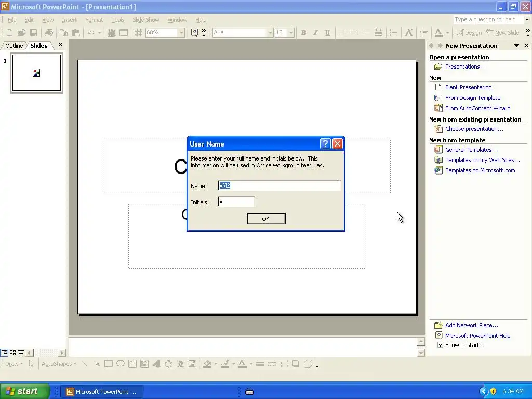Open the File menu
Image resolution: width=532 pixels, height=399 pixels.
tap(12, 20)
